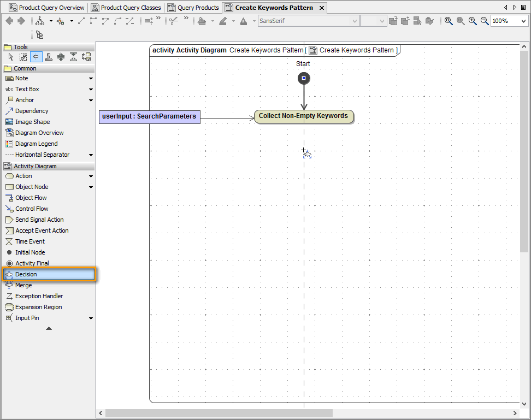Click the Collect Non-Empty Keywords action

(x=303, y=116)
